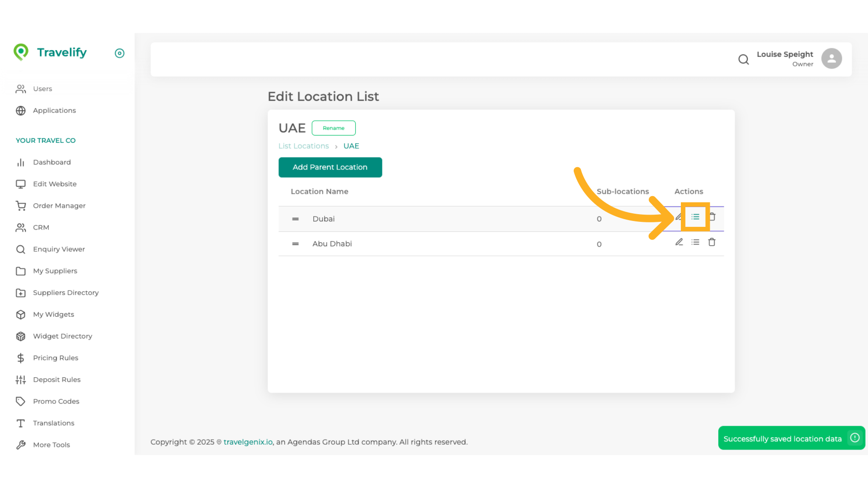
Task: Dismiss the saved location data notification
Action: point(854,437)
